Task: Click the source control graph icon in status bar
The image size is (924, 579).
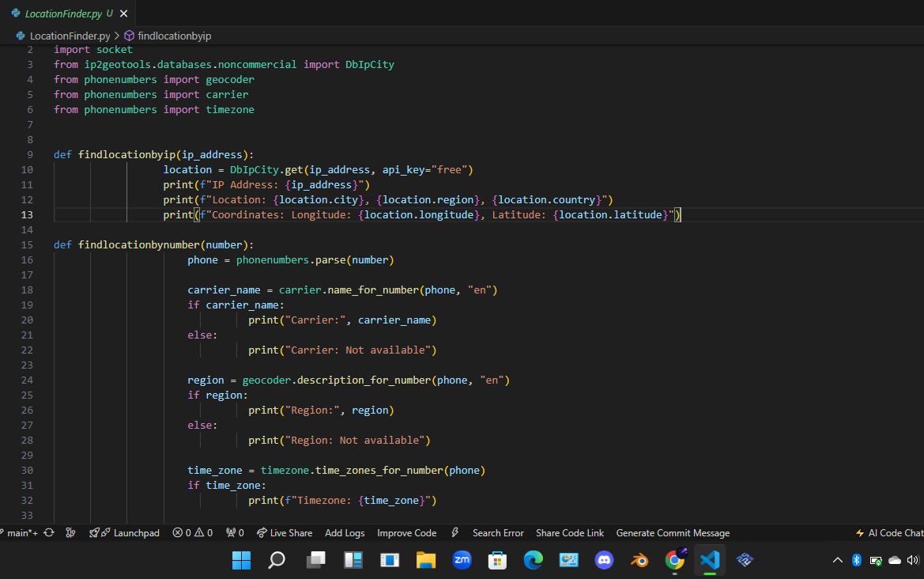Action: (70, 533)
